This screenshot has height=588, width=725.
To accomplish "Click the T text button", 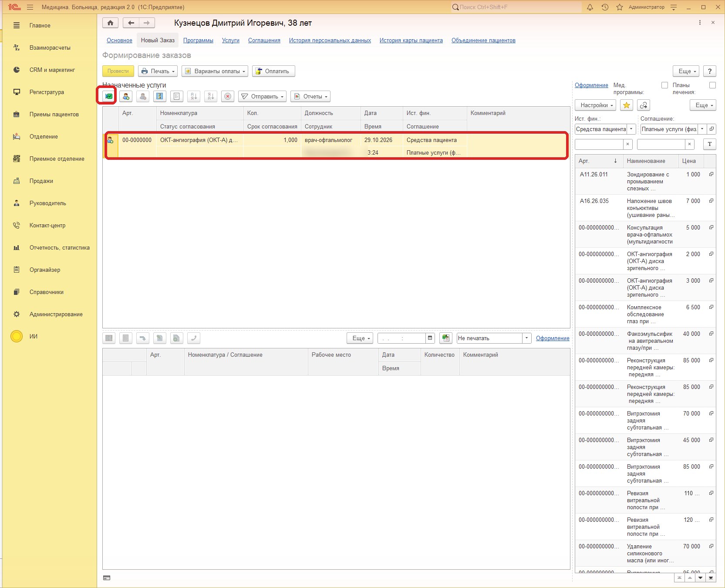I will pos(710,144).
